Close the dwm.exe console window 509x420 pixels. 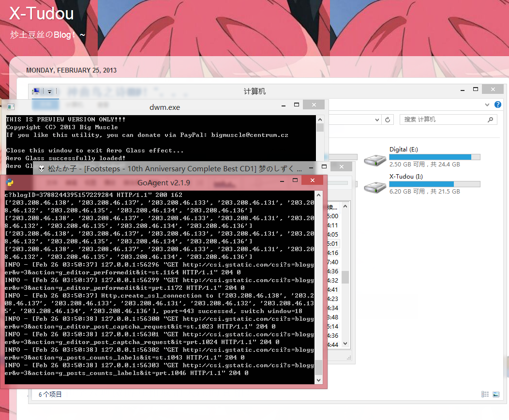(x=314, y=105)
